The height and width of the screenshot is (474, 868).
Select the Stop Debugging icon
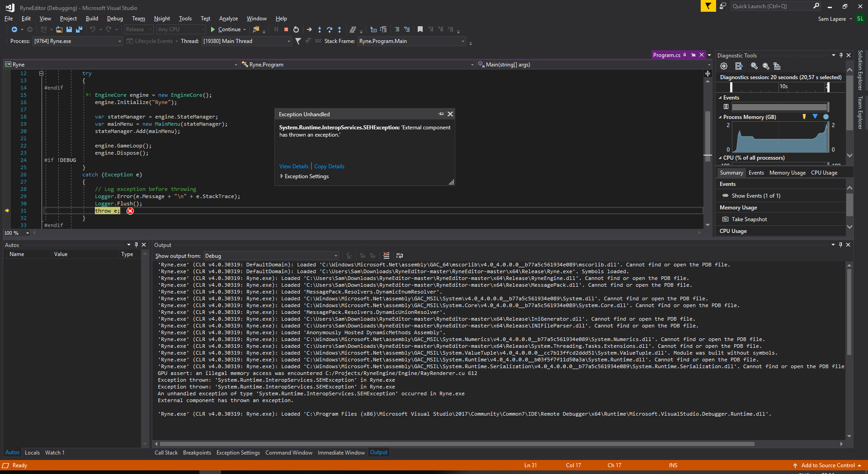[286, 29]
